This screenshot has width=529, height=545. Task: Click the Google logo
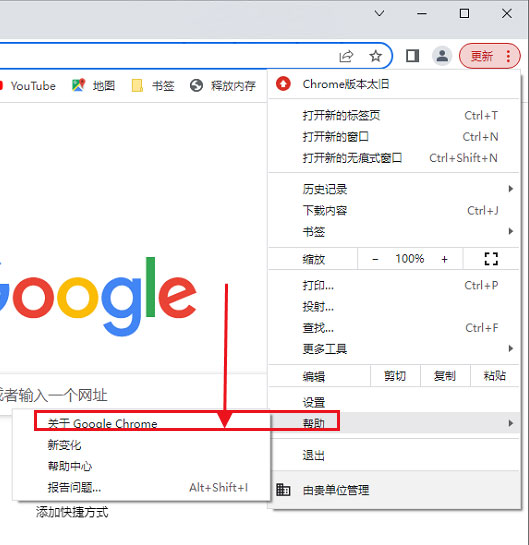pos(98,296)
